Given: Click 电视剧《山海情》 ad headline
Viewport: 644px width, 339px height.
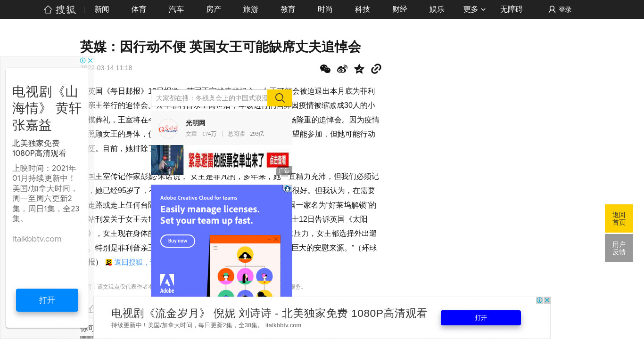Looking at the screenshot, I should click(47, 108).
